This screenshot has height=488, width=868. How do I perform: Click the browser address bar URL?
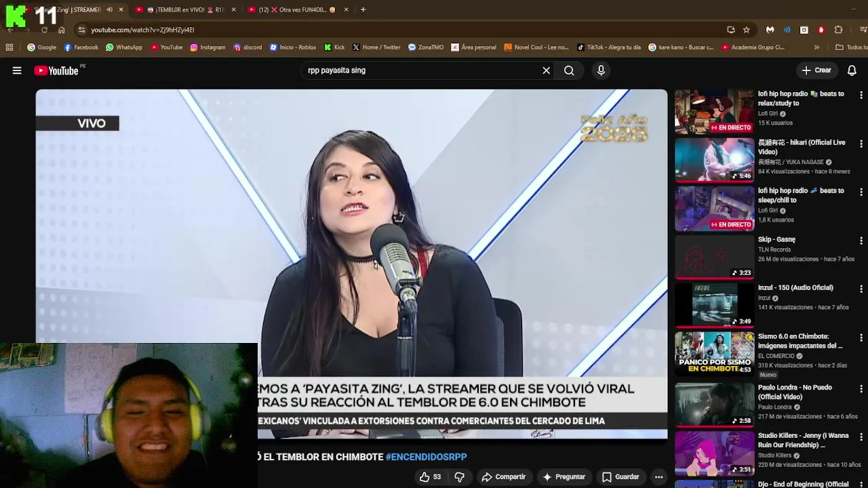[x=142, y=30]
